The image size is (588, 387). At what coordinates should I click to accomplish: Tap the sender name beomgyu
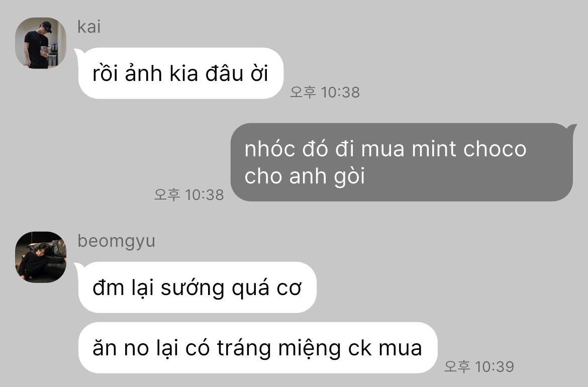coord(116,241)
